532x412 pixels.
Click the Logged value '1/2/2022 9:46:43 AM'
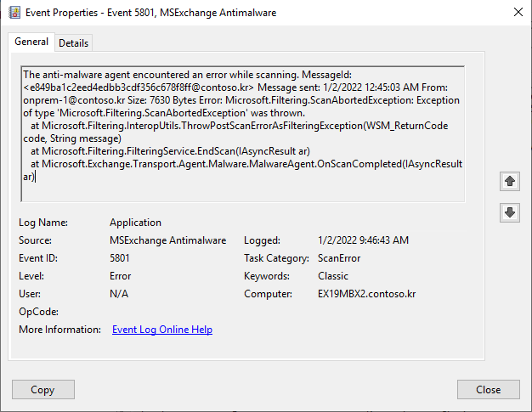tap(363, 240)
